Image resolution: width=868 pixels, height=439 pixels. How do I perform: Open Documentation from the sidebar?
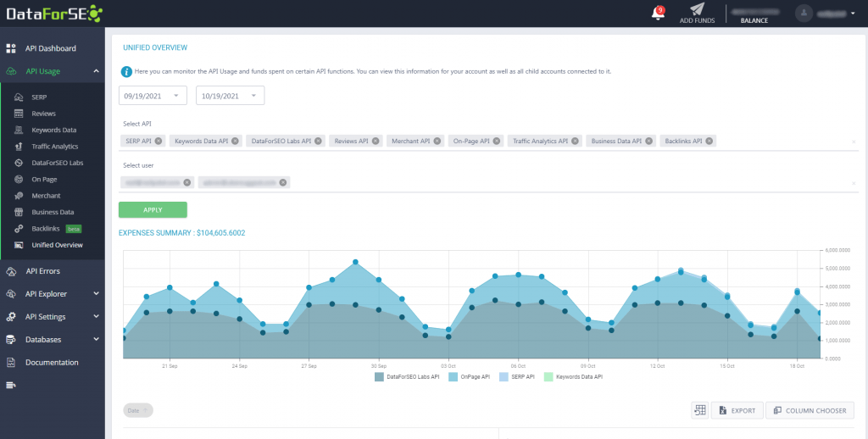pyautogui.click(x=52, y=362)
